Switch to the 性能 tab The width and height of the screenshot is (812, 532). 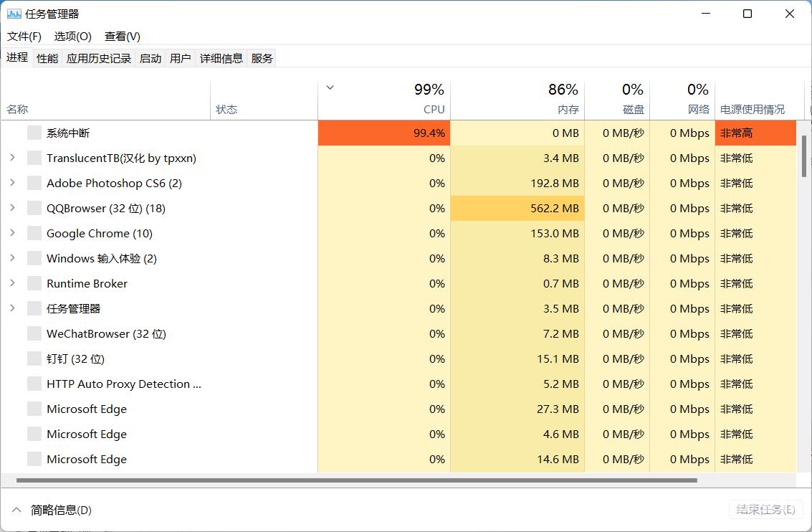pyautogui.click(x=47, y=57)
